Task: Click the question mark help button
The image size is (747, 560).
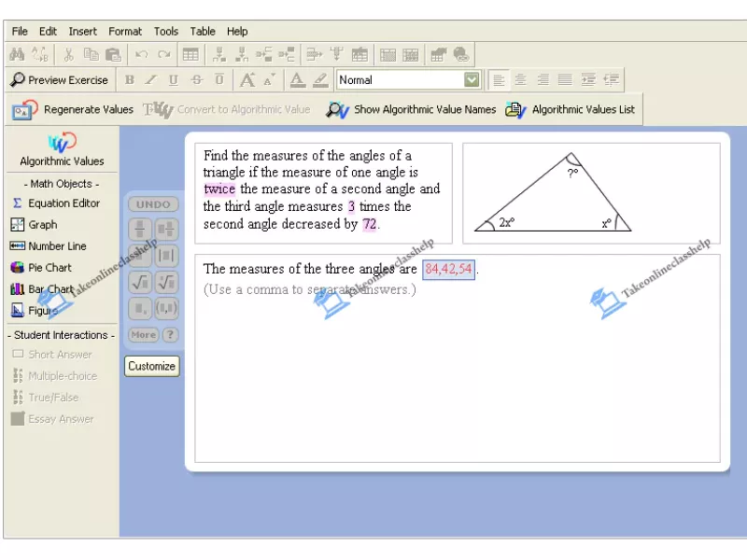Action: click(171, 335)
